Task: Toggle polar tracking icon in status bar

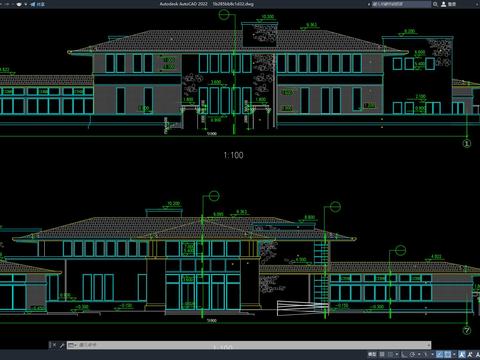Action: (412, 354)
